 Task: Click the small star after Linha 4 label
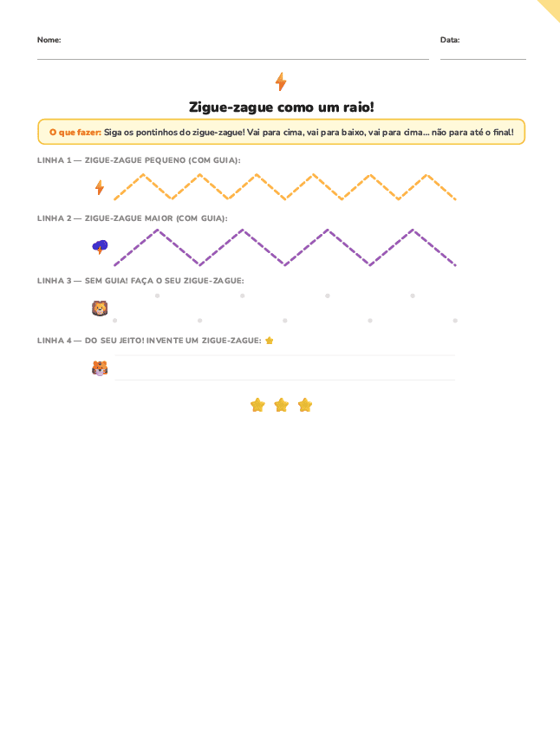[270, 341]
